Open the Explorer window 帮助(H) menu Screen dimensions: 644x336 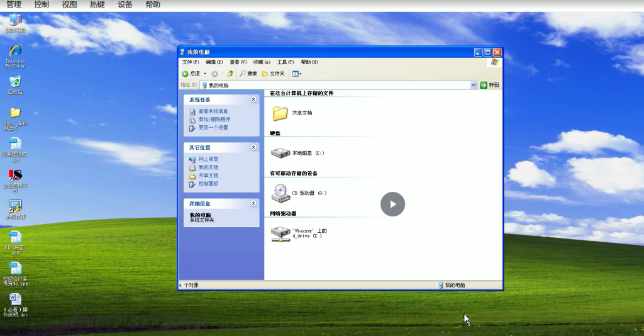click(309, 62)
